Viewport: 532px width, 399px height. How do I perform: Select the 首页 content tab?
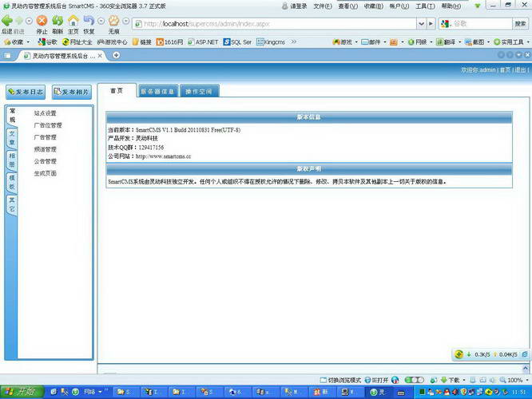point(117,90)
